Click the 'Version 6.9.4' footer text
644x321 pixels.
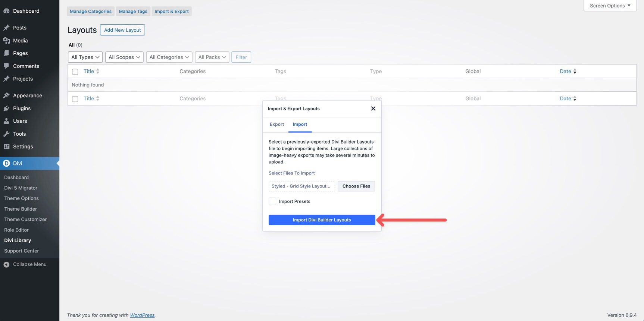point(622,315)
